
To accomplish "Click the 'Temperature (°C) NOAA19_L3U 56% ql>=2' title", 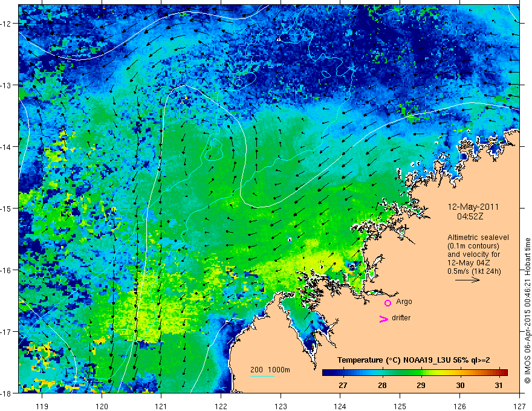I will tap(414, 360).
